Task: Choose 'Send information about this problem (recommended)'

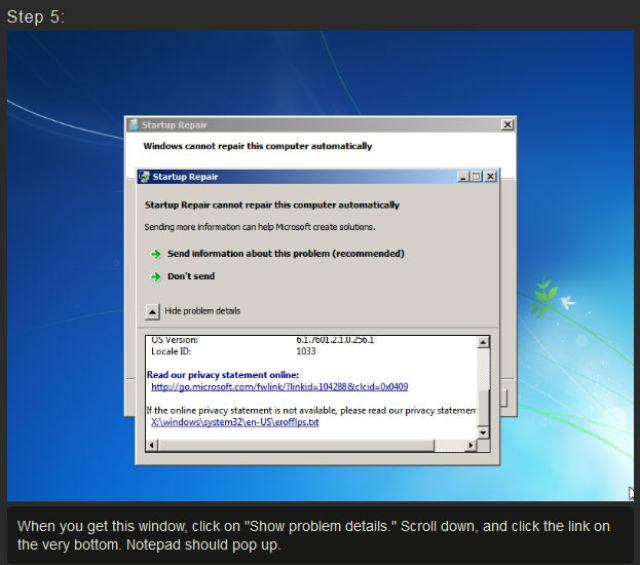Action: 285,254
